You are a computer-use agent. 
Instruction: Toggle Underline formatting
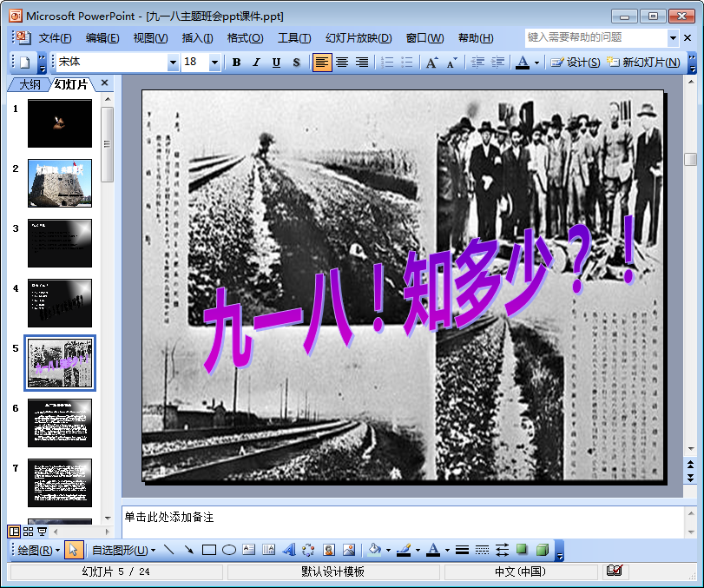[x=277, y=63]
